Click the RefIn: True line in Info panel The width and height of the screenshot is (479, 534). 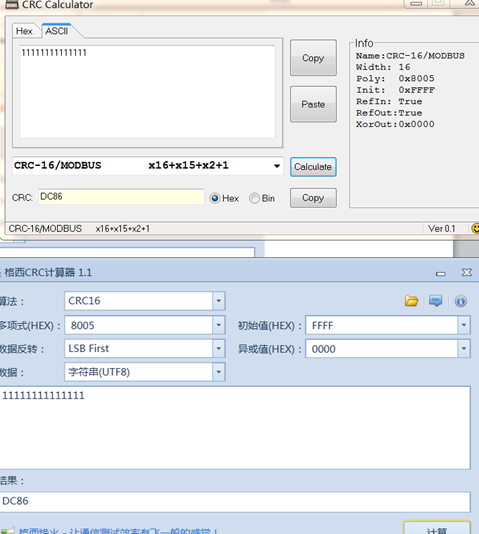tap(389, 101)
